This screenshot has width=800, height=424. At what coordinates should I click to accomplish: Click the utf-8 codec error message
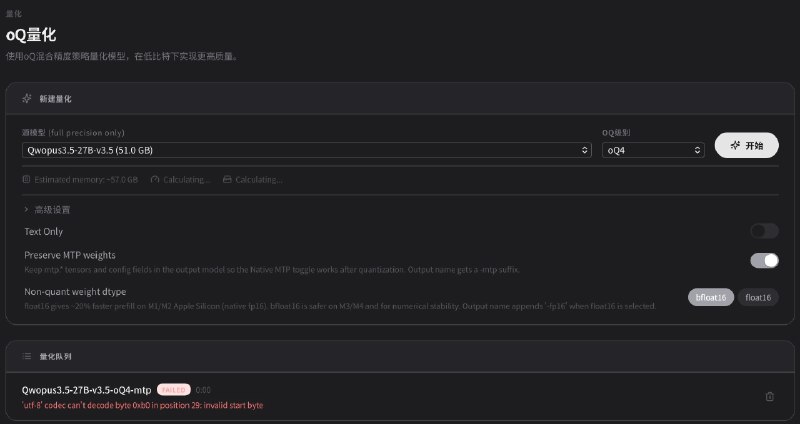(x=142, y=405)
